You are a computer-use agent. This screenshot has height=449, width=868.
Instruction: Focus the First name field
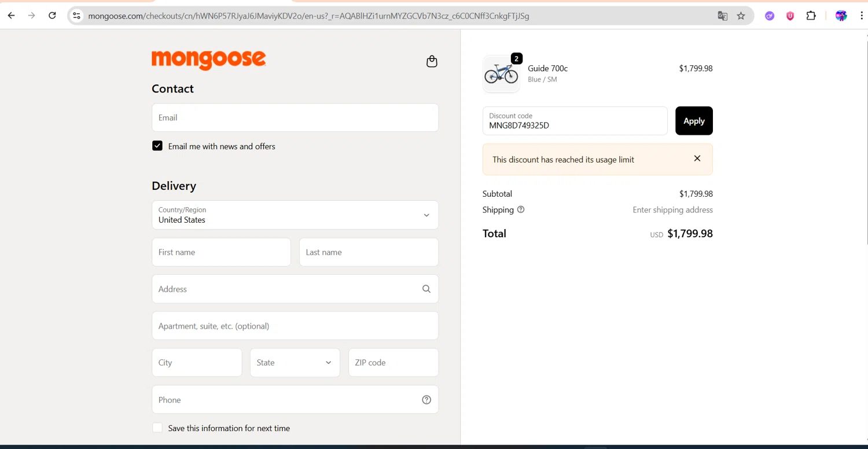[x=221, y=252]
